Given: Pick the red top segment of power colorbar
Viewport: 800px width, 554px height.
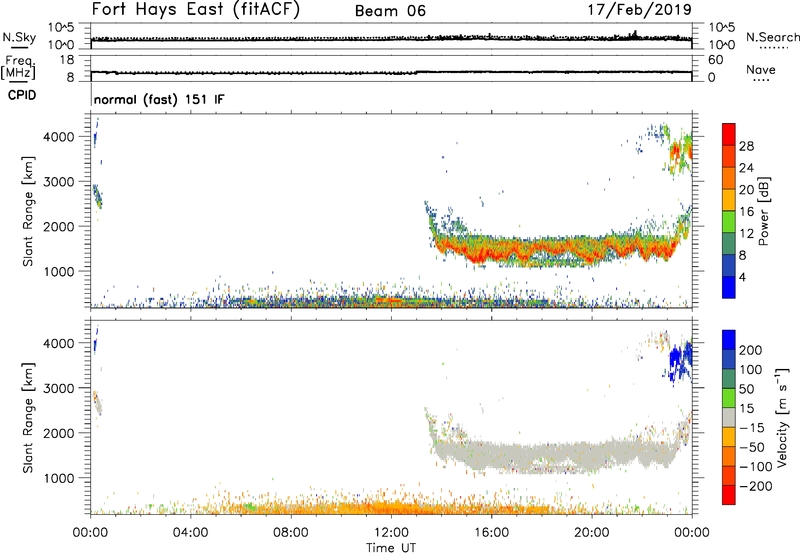Looking at the screenshot, I should coord(729,134).
